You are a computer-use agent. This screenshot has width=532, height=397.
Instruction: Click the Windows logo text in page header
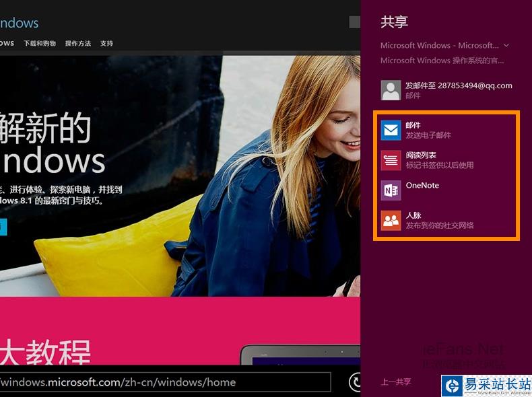click(x=19, y=23)
